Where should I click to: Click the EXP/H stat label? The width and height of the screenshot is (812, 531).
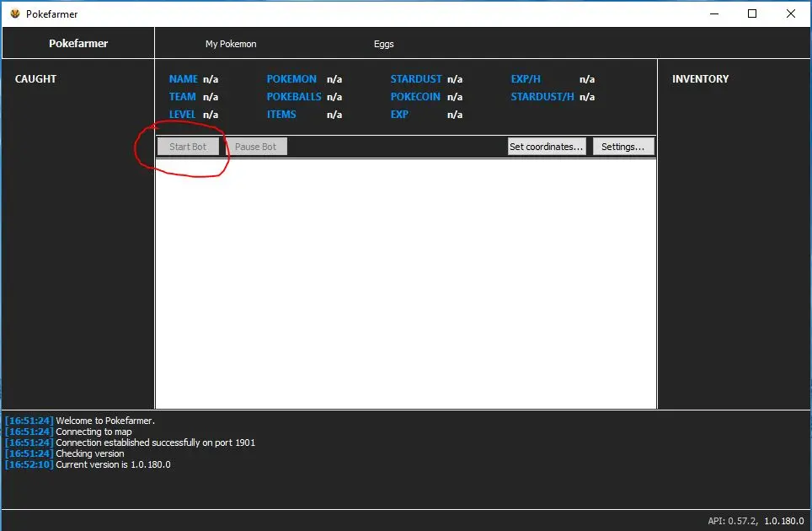click(526, 79)
